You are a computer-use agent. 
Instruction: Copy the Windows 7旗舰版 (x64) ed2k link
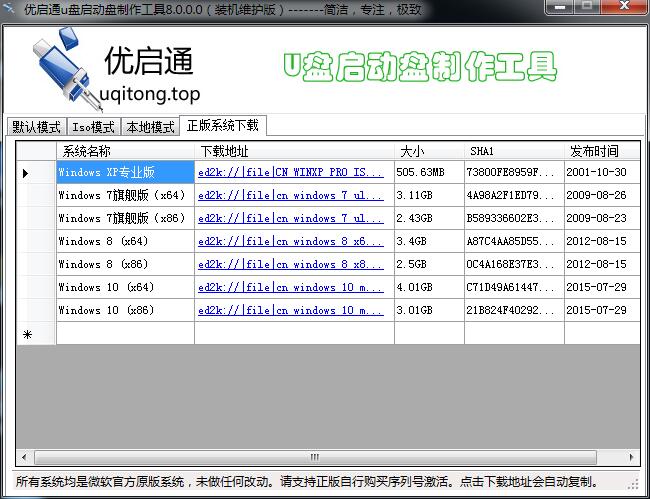(x=291, y=195)
